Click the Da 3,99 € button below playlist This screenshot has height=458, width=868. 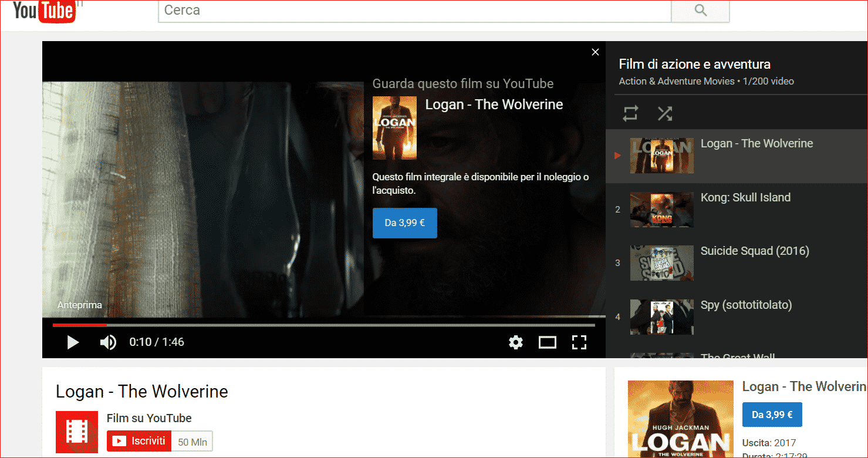click(772, 415)
